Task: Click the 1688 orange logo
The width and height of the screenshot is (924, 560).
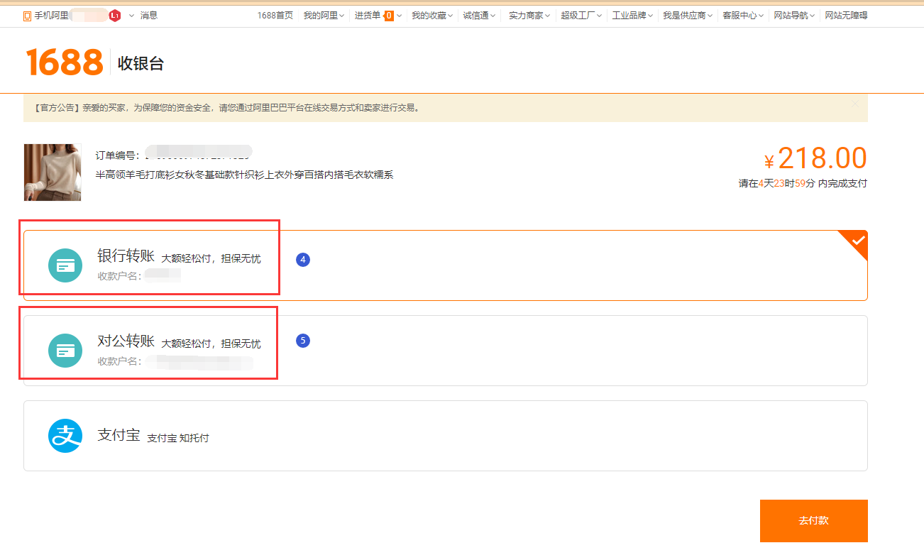Action: 65,62
